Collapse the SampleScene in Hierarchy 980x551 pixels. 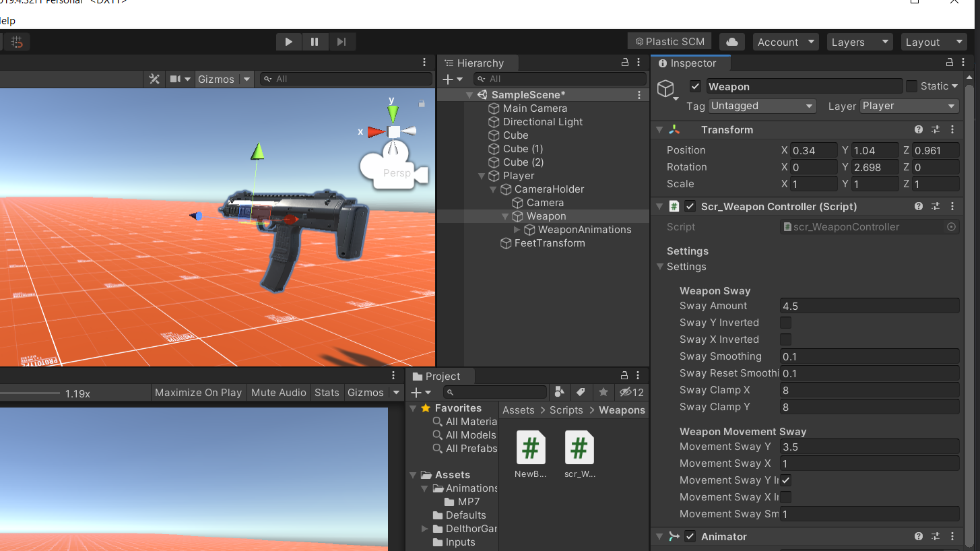point(470,95)
